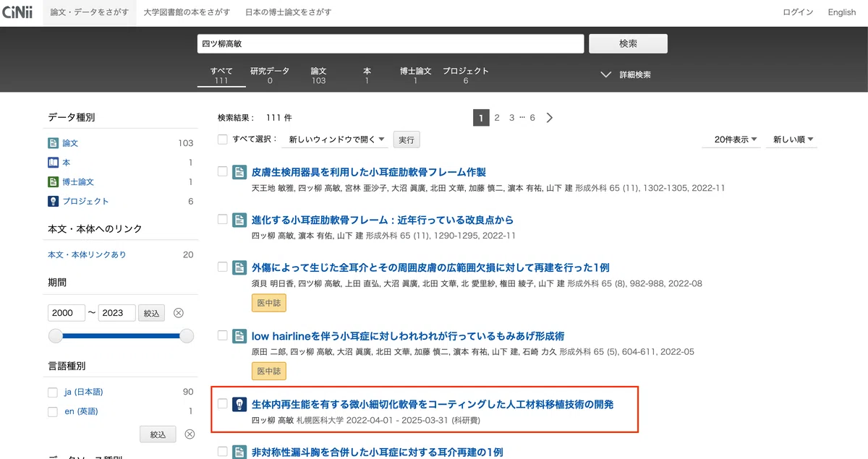Click the right handle of period slider

coord(187,335)
